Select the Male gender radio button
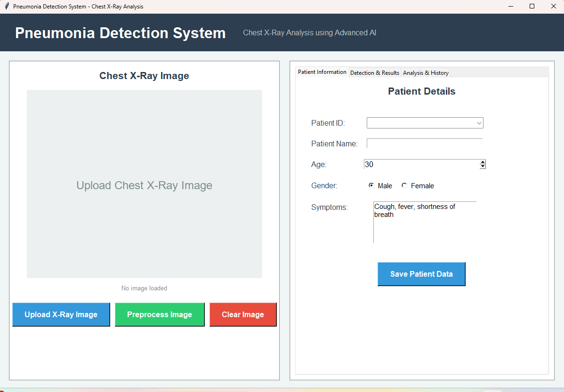Screen dimensions: 564x392 (371, 186)
